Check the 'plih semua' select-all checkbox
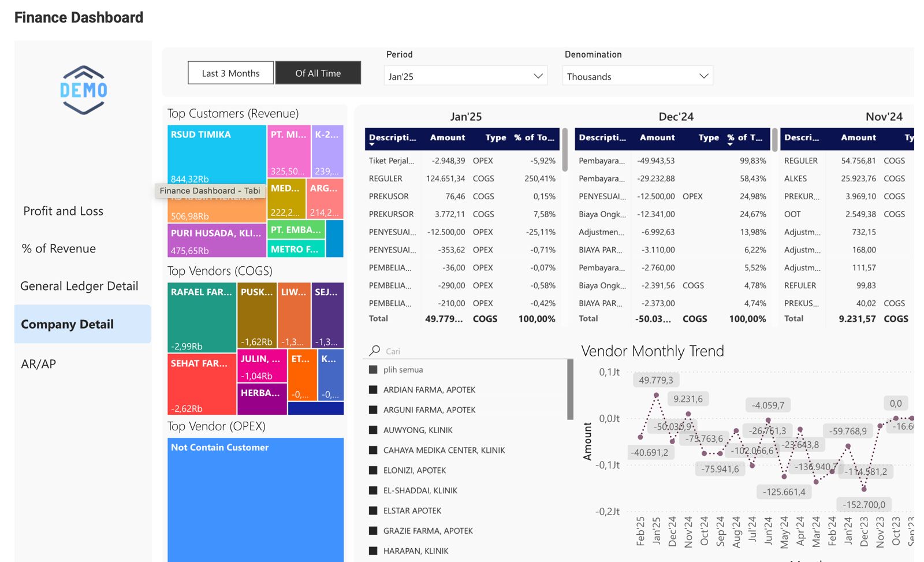 373,370
